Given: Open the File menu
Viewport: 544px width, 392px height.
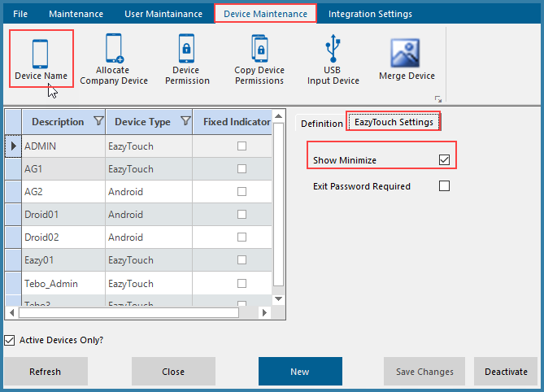Looking at the screenshot, I should coord(20,14).
